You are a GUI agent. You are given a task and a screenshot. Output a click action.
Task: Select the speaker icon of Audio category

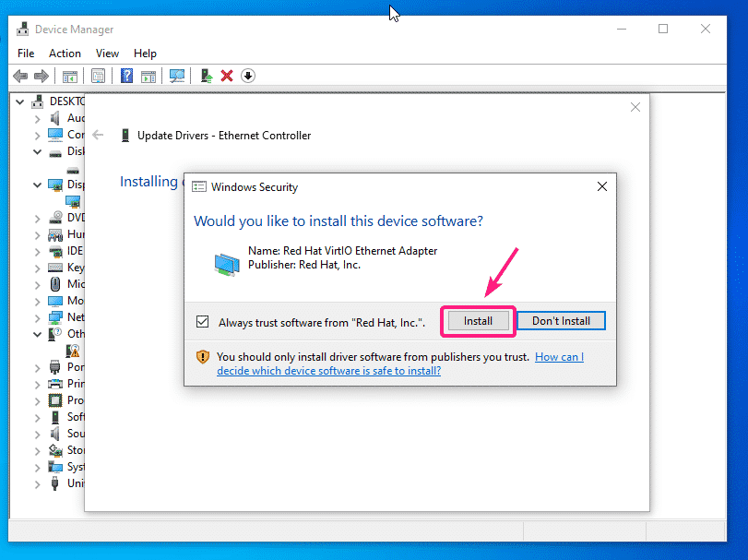point(55,118)
